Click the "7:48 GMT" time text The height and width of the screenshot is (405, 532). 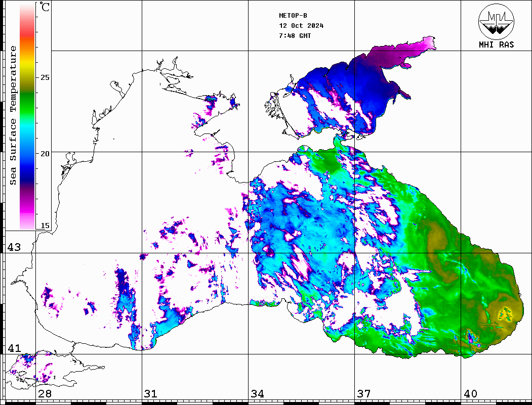(x=295, y=35)
